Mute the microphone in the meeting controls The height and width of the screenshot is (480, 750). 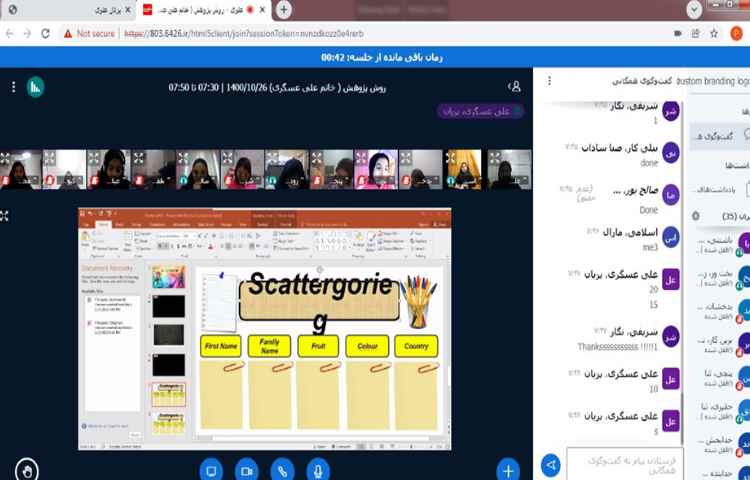[318, 471]
